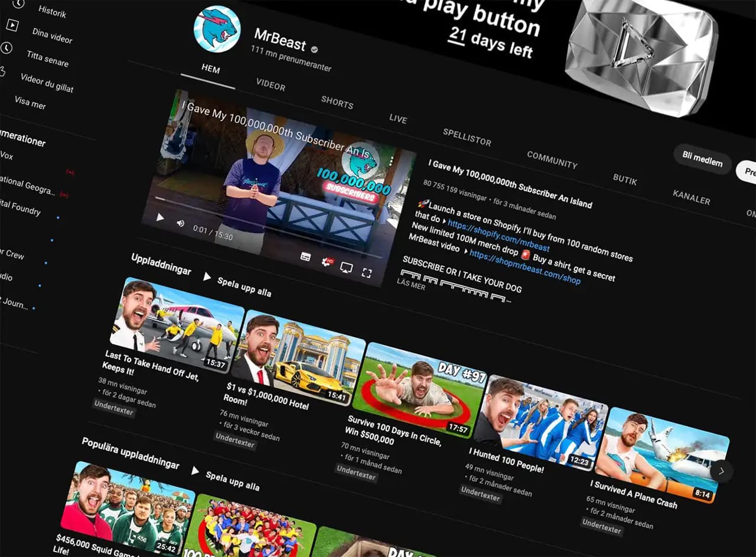Image resolution: width=756 pixels, height=557 pixels.
Task: Click the verified badge beside MrBeast
Action: (315, 50)
